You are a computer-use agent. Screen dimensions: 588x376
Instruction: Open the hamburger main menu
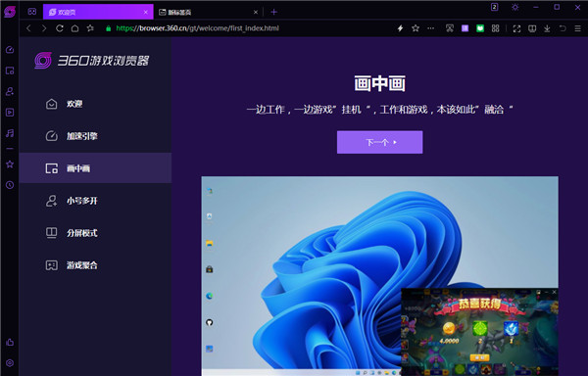pyautogui.click(x=577, y=28)
